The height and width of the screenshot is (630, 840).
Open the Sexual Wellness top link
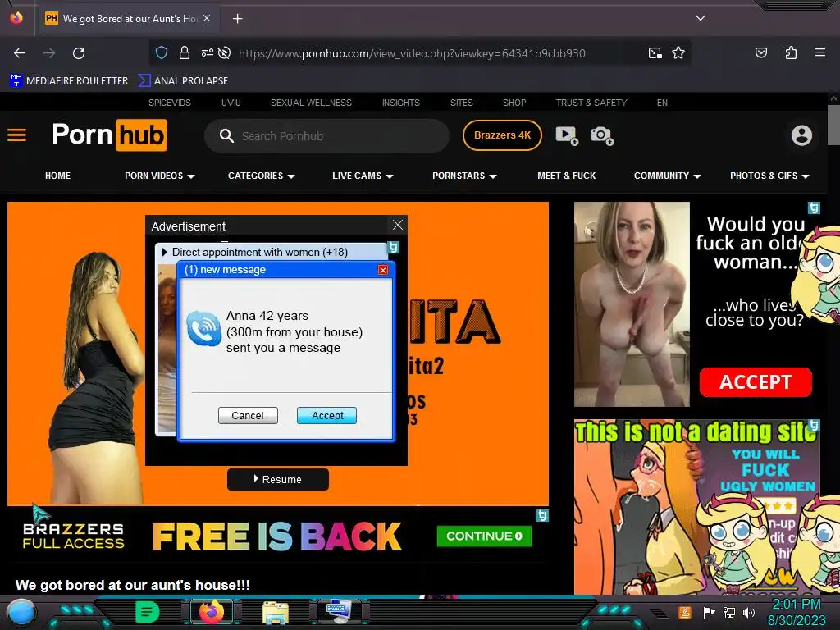[x=311, y=103]
